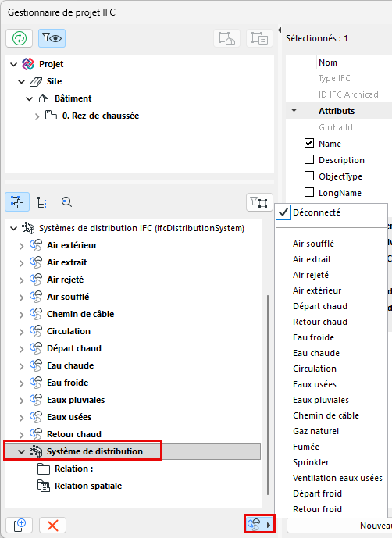This screenshot has height=538, width=392.
Task: Switch to hierarchy tree view icon
Action: point(42,202)
